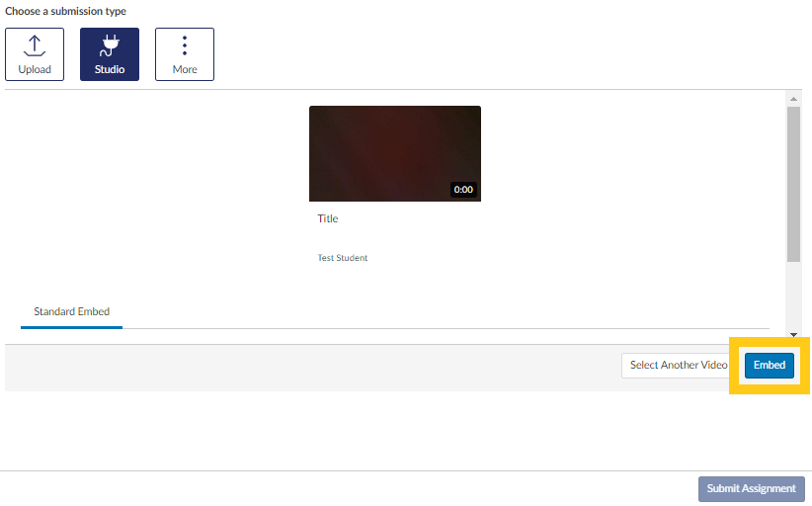This screenshot has height=506, width=812.
Task: Click the Choose a submission type heading
Action: tap(66, 12)
